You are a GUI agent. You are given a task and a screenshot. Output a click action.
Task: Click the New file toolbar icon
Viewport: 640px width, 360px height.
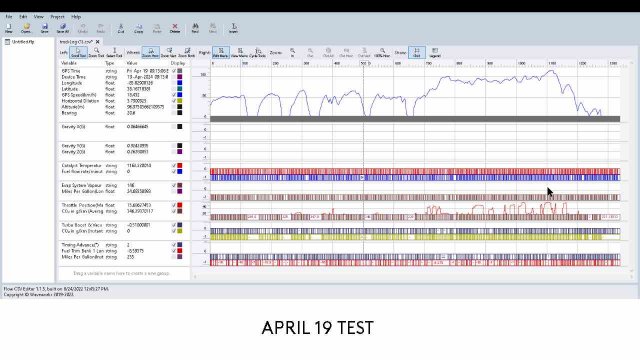click(x=9, y=28)
